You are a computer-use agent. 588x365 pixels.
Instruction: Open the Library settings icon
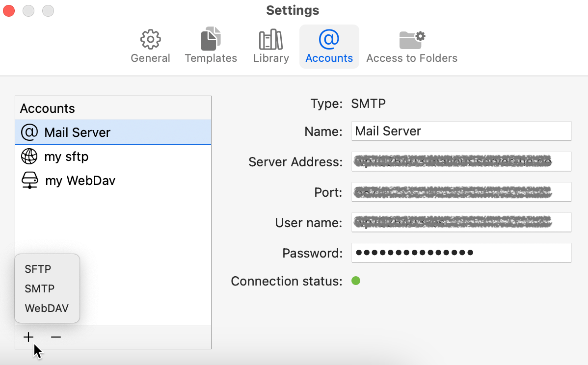[x=270, y=39]
